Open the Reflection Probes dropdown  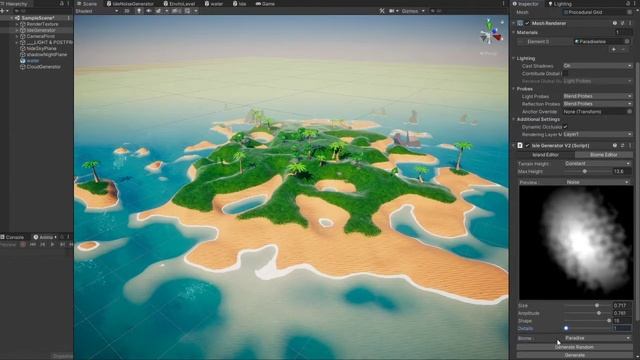(597, 104)
